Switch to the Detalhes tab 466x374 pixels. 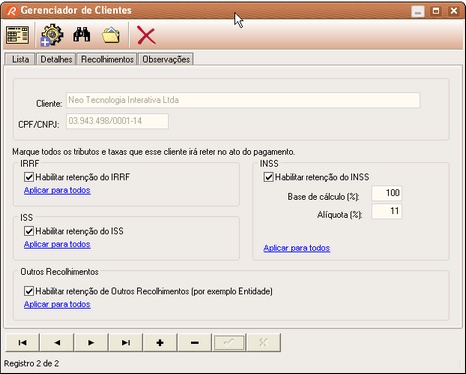(x=56, y=59)
